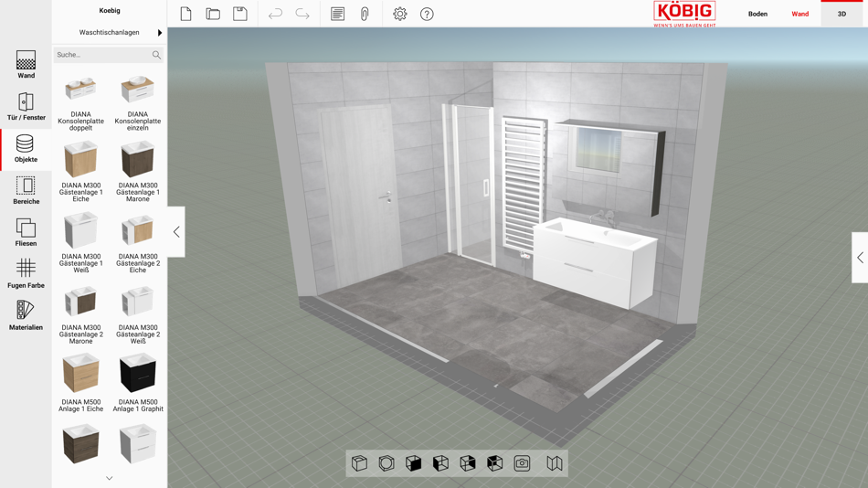Select the Wand sidebar tool
Screen dimensions: 868x488
pyautogui.click(x=26, y=64)
